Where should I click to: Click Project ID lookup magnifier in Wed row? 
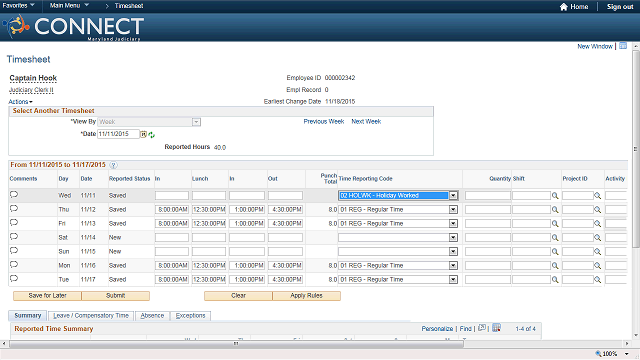click(598, 196)
